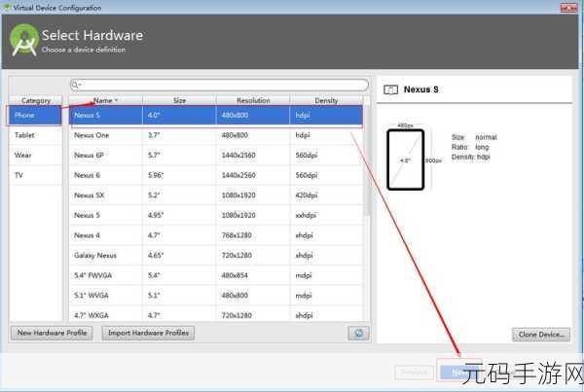The height and width of the screenshot is (392, 584).
Task: Click the Resolution column header
Action: [253, 100]
